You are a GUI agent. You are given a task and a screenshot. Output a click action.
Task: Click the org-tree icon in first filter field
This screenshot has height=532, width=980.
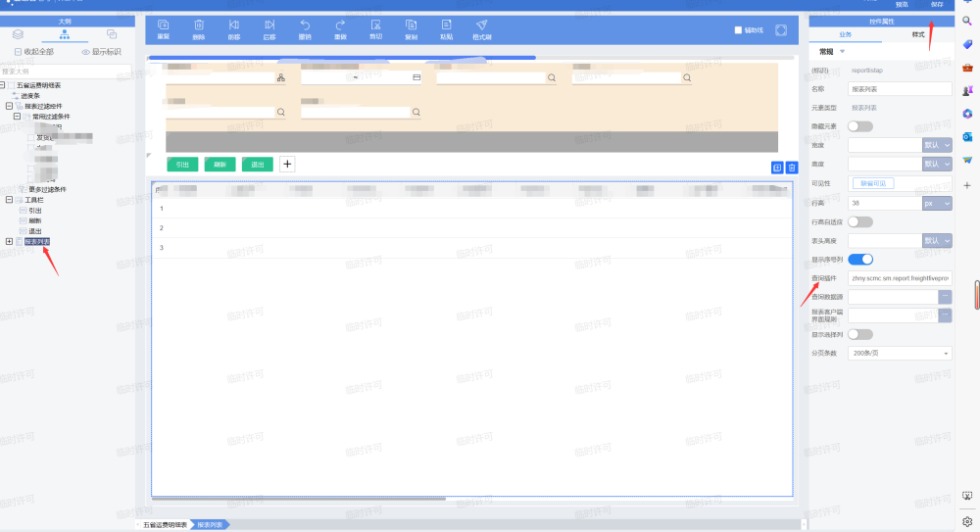pyautogui.click(x=280, y=77)
